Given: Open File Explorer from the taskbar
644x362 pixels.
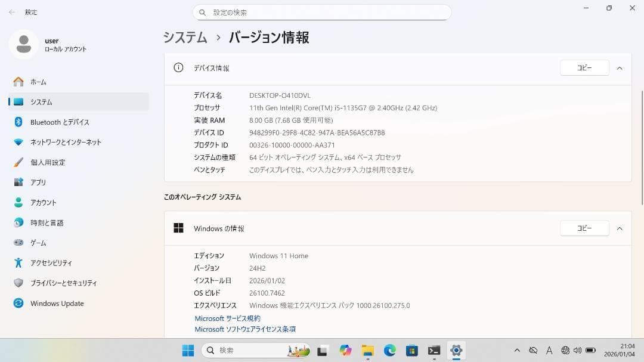Looking at the screenshot, I should click(x=368, y=351).
